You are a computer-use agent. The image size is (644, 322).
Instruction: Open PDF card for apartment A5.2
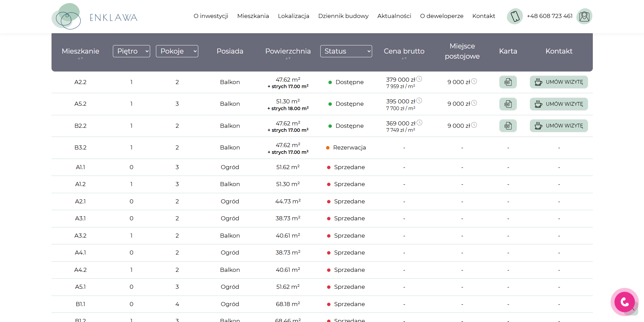tap(508, 104)
